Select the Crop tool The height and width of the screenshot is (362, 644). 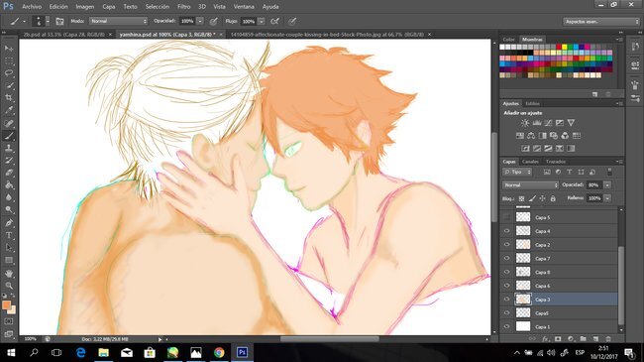coord(9,98)
